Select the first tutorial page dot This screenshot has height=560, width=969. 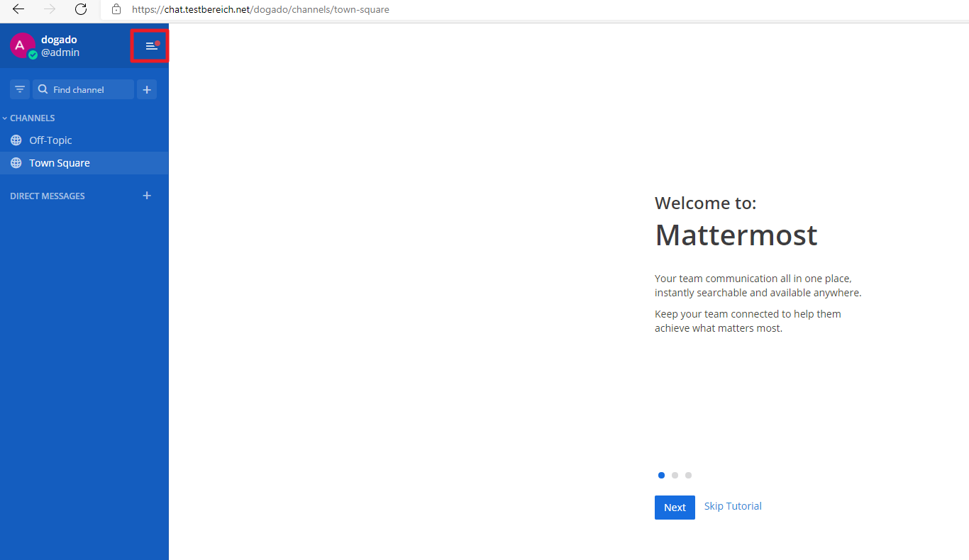(x=661, y=476)
